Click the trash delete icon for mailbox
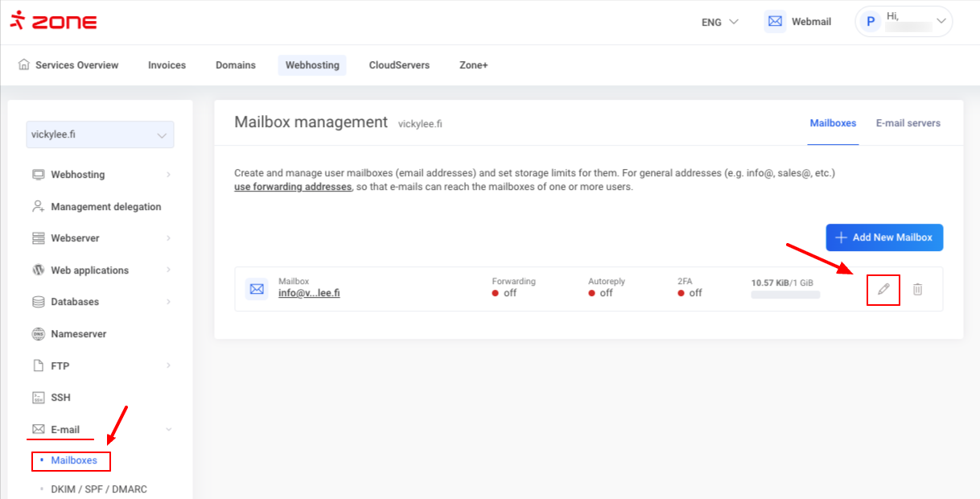The width and height of the screenshot is (980, 499). (917, 289)
